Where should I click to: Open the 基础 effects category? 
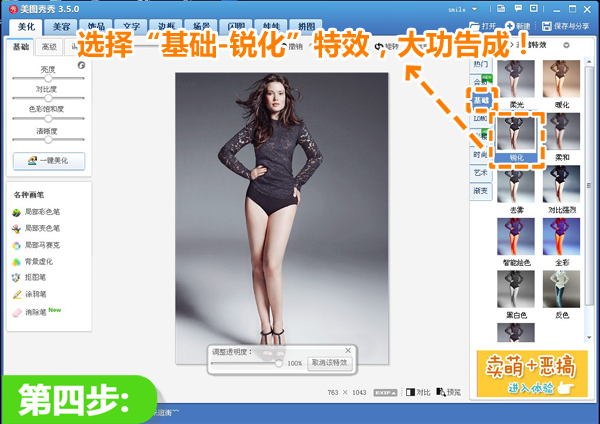click(x=481, y=100)
